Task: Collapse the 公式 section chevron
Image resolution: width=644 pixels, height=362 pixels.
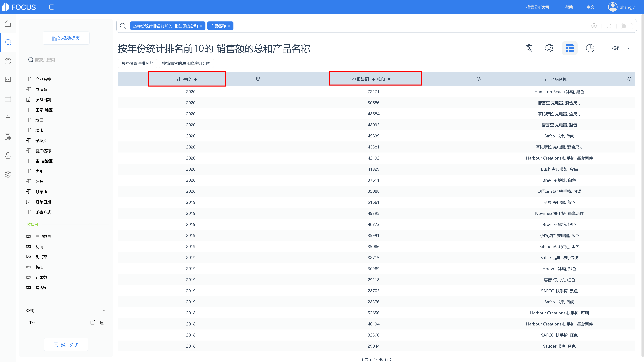Action: pos(104,311)
